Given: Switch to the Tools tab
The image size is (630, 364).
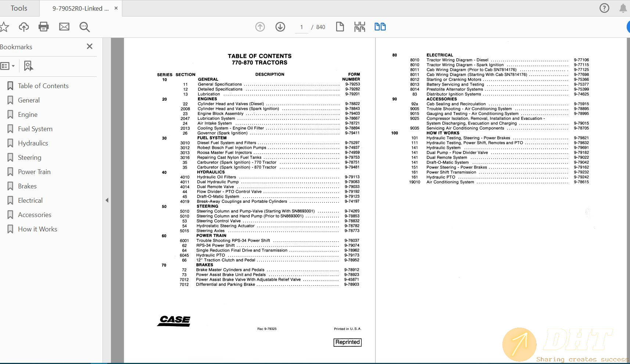Looking at the screenshot, I should click(19, 8).
